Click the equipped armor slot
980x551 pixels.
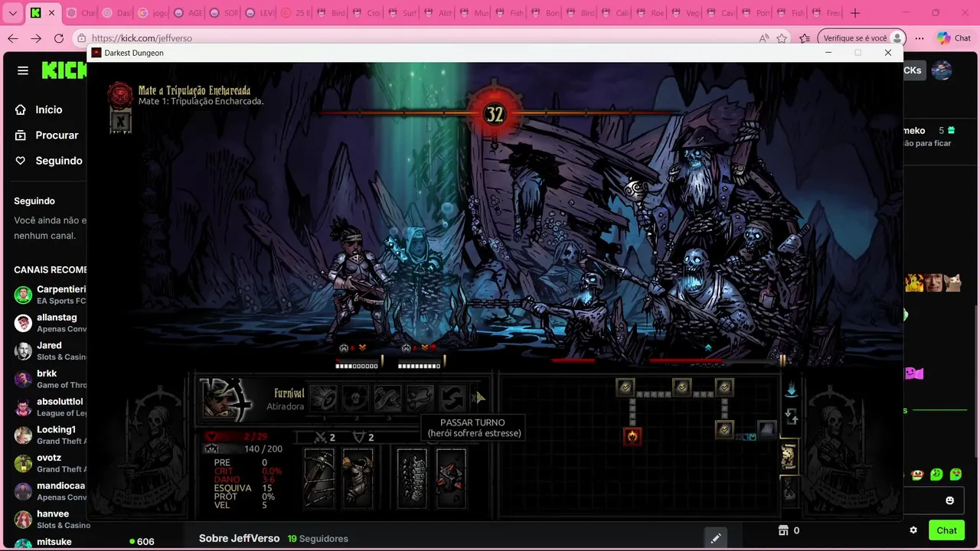(357, 478)
